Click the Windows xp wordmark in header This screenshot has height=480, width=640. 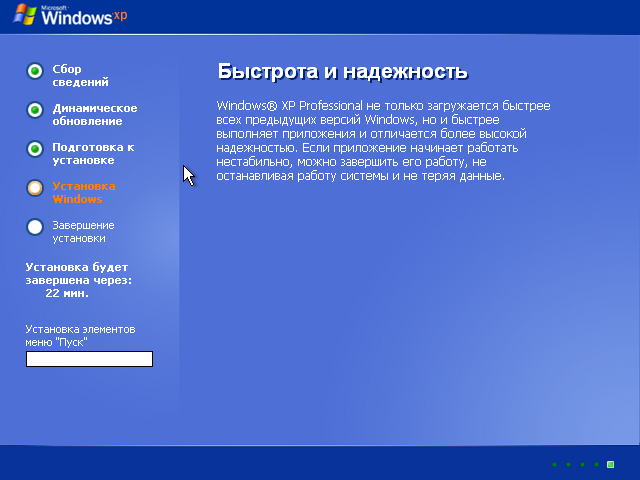(x=84, y=16)
